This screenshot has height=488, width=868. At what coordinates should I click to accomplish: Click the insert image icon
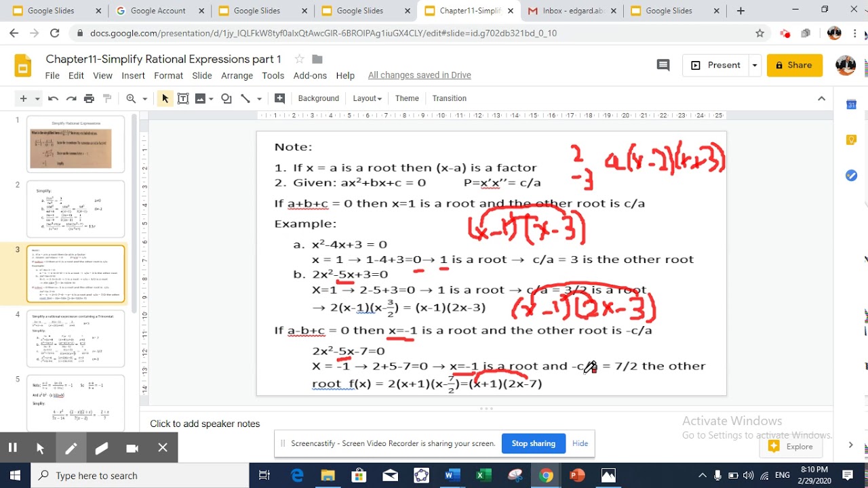click(200, 98)
